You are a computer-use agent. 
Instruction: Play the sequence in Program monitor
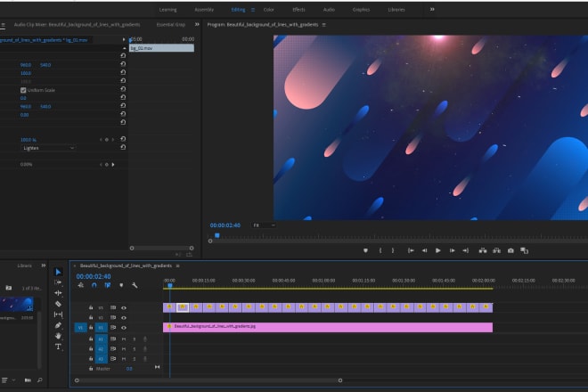(x=438, y=250)
